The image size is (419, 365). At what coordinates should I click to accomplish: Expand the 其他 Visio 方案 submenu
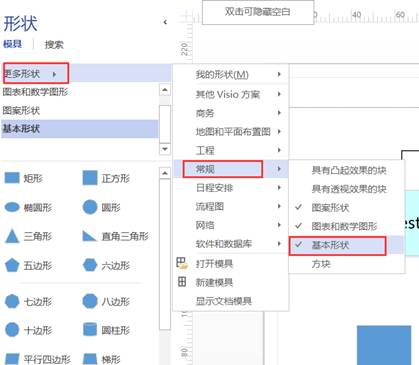[231, 94]
